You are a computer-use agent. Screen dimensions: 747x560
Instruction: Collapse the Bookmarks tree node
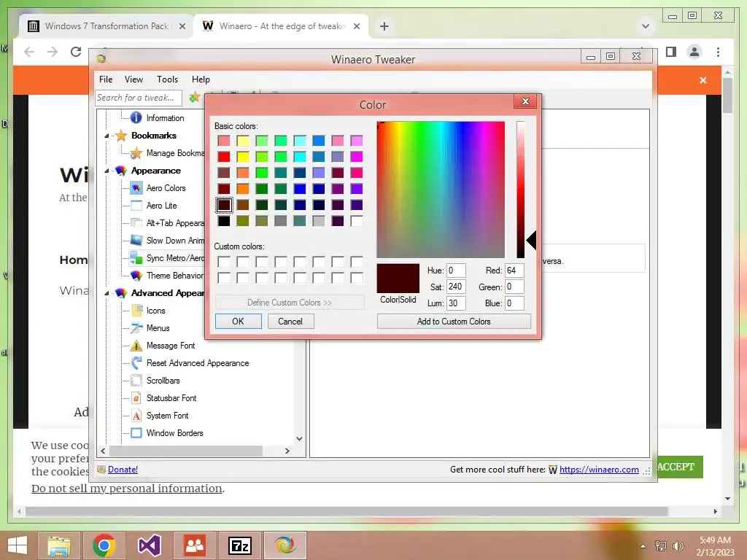pyautogui.click(x=107, y=136)
